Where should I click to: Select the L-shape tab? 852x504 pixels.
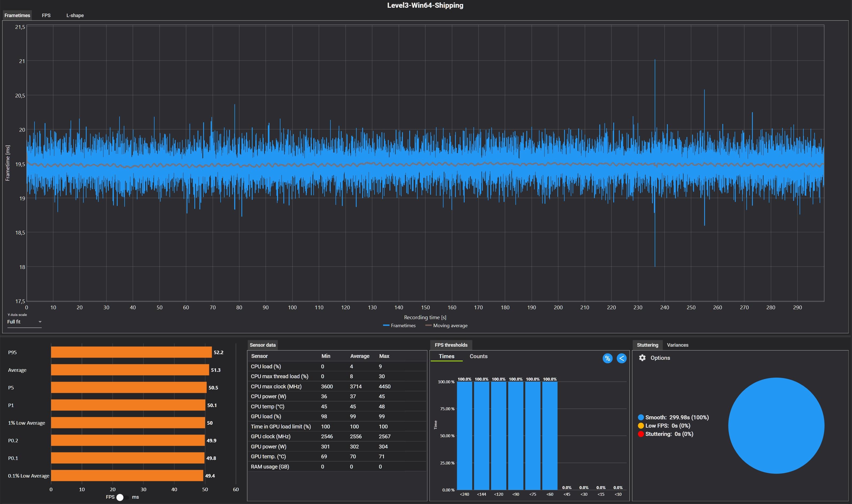pos(75,15)
